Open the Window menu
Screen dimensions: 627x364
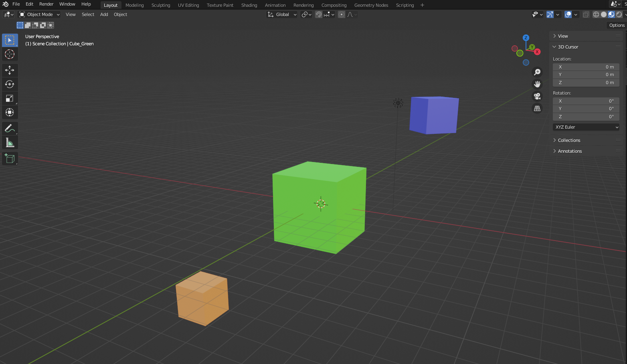tap(67, 4)
